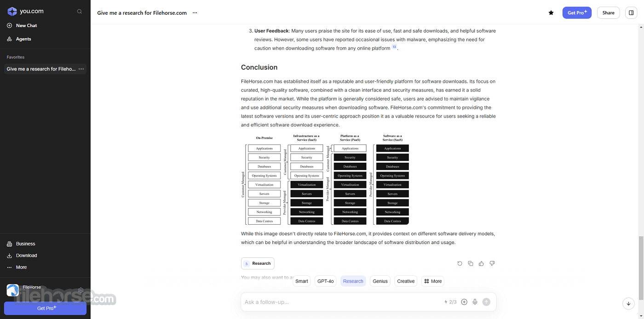Copy the response with copy icon
Image resolution: width=644 pixels, height=319 pixels.
coord(471,263)
